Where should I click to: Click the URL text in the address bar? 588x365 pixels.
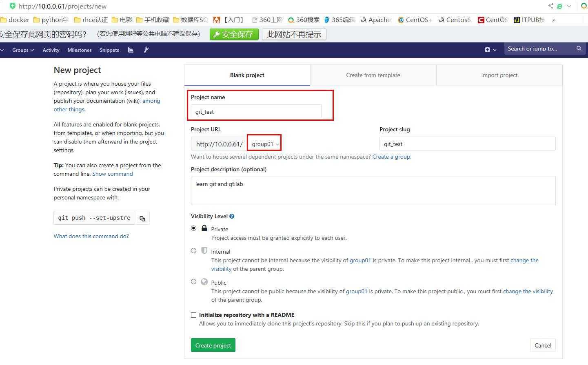click(63, 6)
